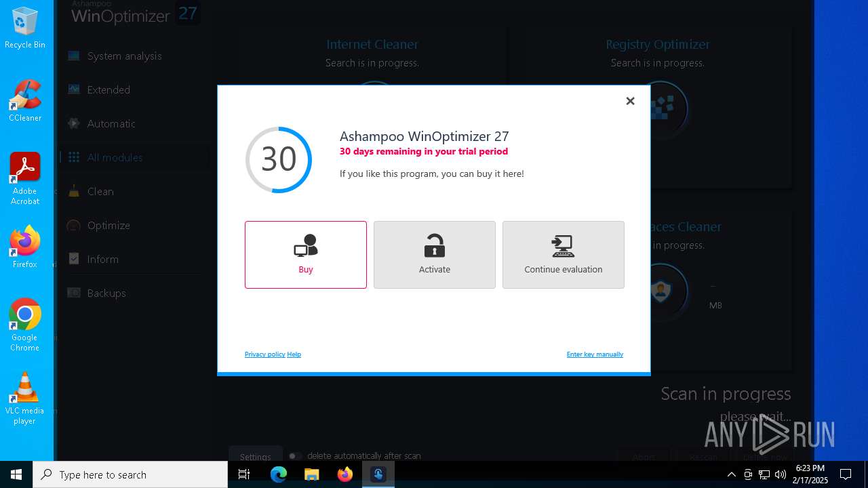Open the Help link in the dialog
Viewport: 868px width, 488px height.
(x=294, y=354)
